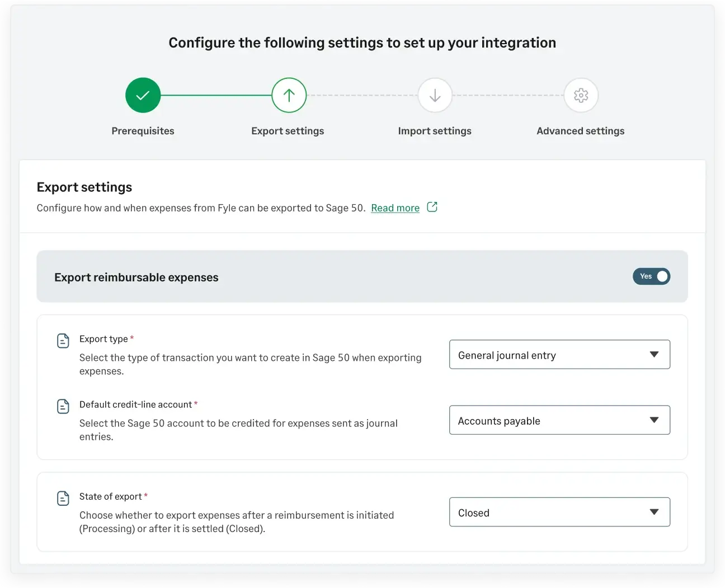Viewport: 725px width, 588px height.
Task: Click the document icon near State of export
Action: coord(63,497)
